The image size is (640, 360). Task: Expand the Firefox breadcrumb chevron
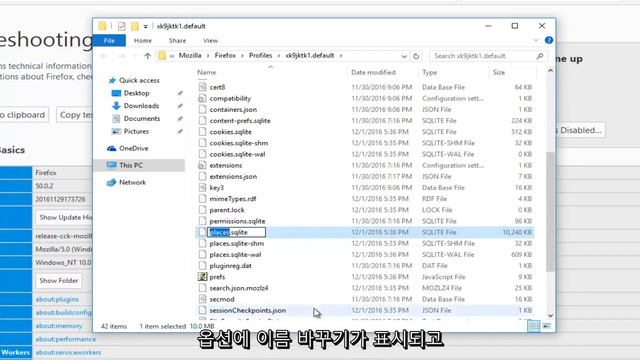click(x=242, y=56)
